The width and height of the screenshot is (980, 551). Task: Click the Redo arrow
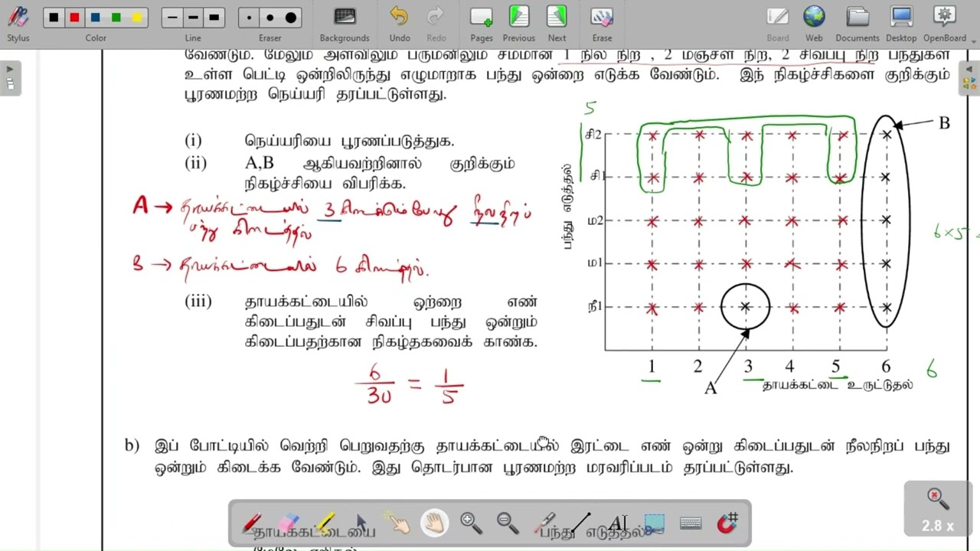(x=436, y=24)
